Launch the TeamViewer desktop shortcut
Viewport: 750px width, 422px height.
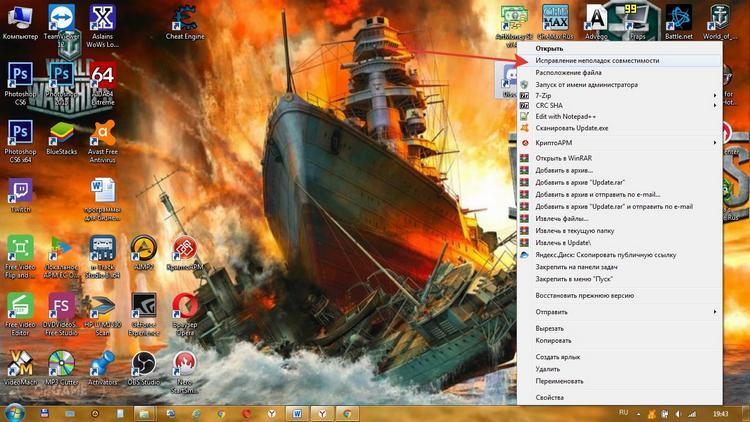[61, 25]
